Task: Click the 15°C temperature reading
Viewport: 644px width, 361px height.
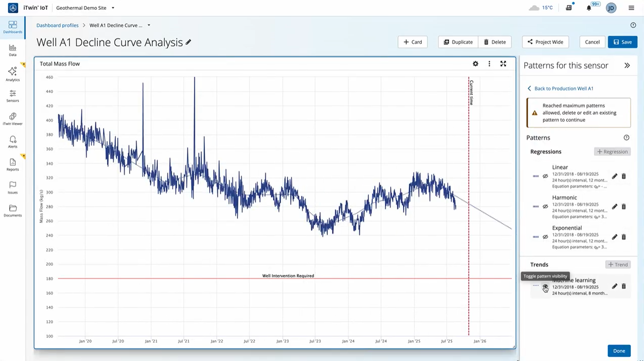Action: tap(547, 8)
